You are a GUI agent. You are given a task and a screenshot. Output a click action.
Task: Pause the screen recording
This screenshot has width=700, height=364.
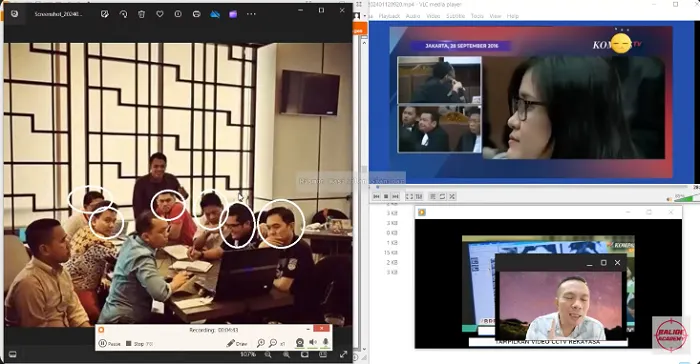(109, 343)
